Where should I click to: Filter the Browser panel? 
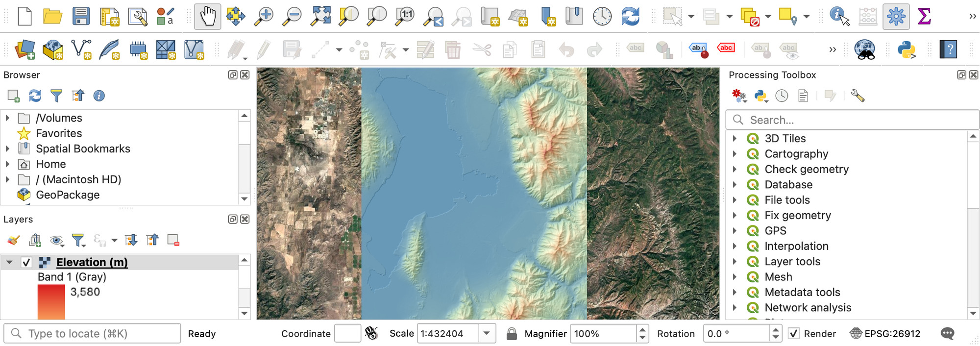pyautogui.click(x=56, y=96)
